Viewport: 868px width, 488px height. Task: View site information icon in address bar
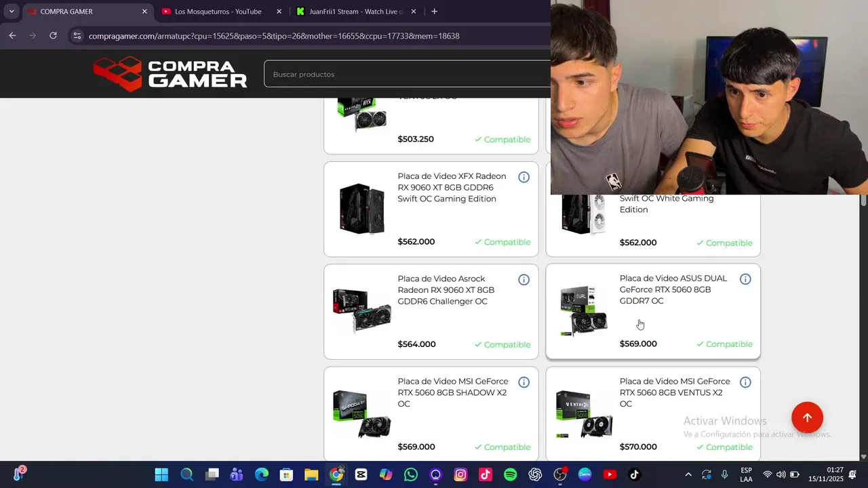tap(77, 36)
